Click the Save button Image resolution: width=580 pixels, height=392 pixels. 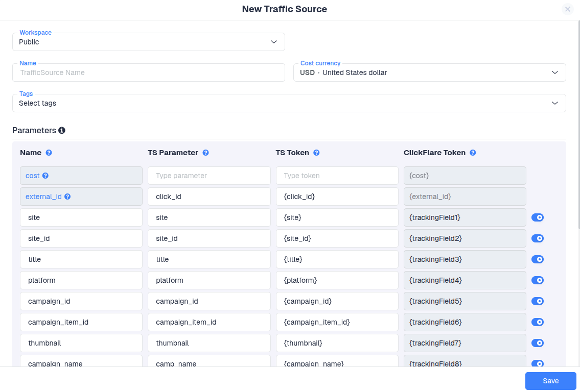point(550,381)
